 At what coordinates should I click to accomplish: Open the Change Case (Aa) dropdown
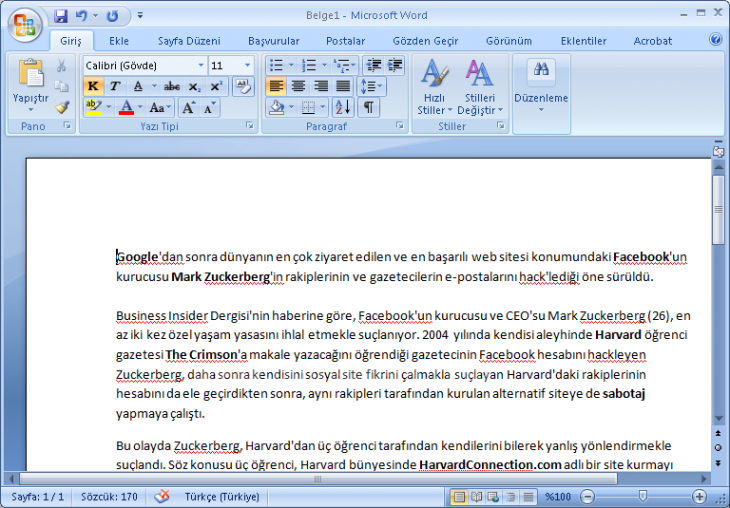160,108
